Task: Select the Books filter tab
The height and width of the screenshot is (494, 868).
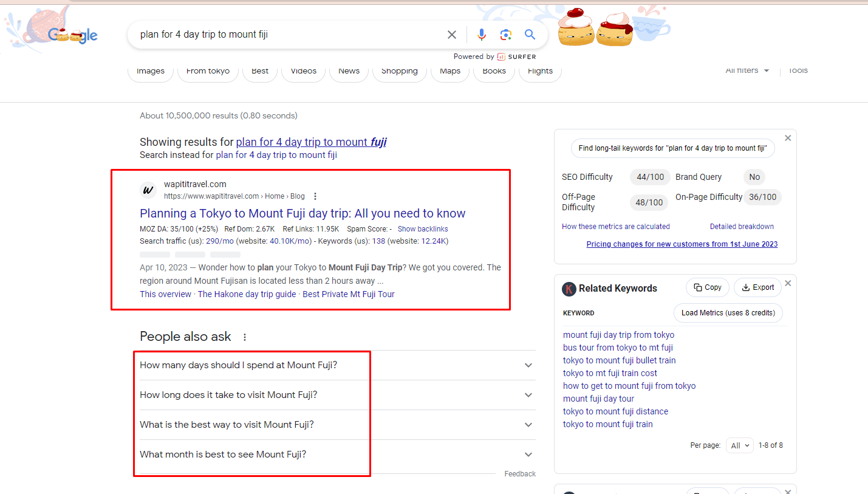Action: [494, 71]
